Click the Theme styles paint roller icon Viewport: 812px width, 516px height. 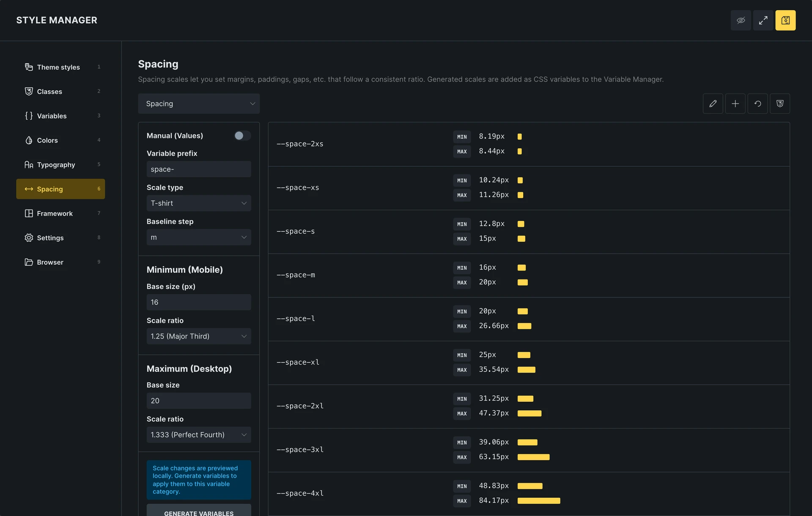(29, 67)
